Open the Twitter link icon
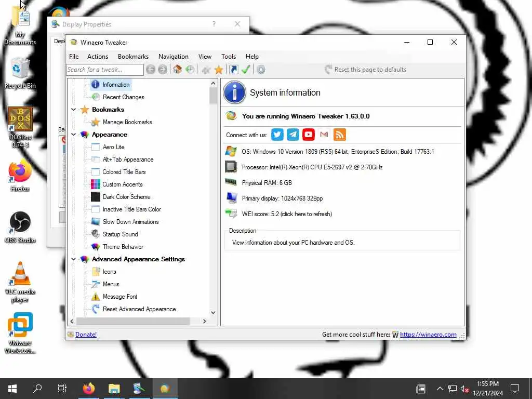Image resolution: width=532 pixels, height=399 pixels. [x=277, y=135]
